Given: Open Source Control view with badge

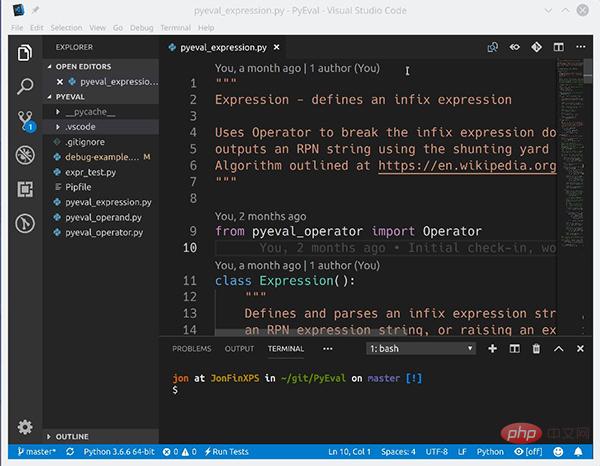Looking at the screenshot, I should (26, 121).
